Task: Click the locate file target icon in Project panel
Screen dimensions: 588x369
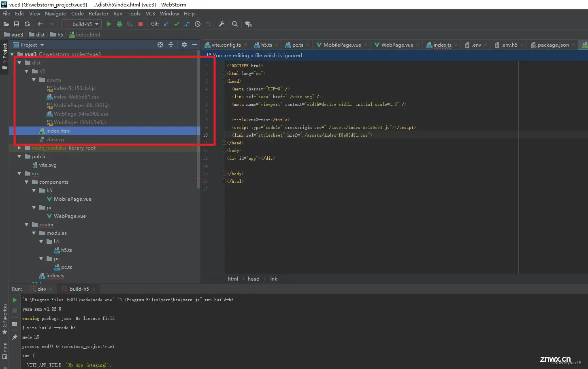Action: [x=160, y=45]
